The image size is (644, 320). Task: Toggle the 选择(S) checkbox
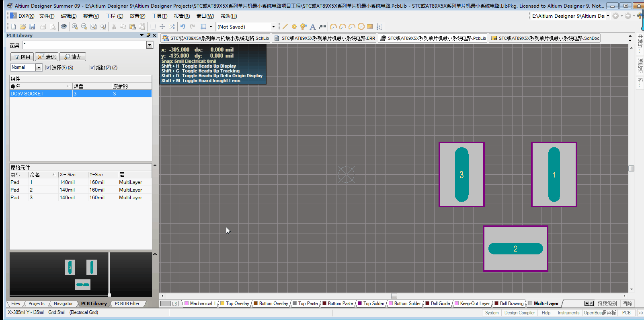pos(48,68)
